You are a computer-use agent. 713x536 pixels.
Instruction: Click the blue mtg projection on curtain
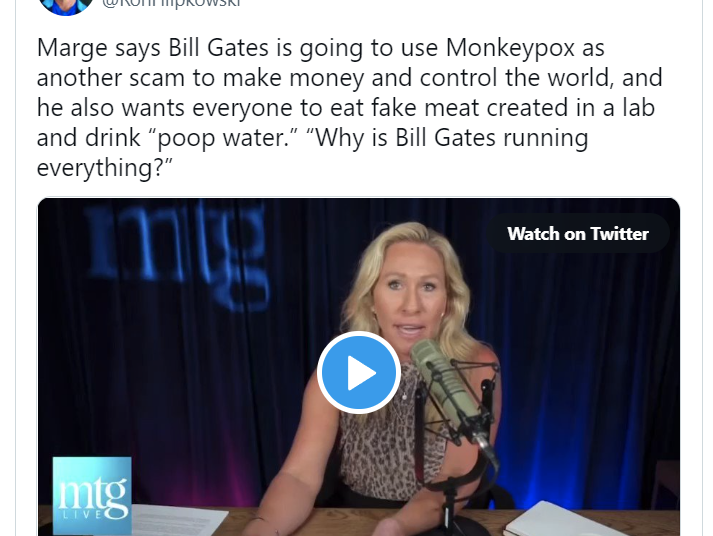(x=177, y=255)
